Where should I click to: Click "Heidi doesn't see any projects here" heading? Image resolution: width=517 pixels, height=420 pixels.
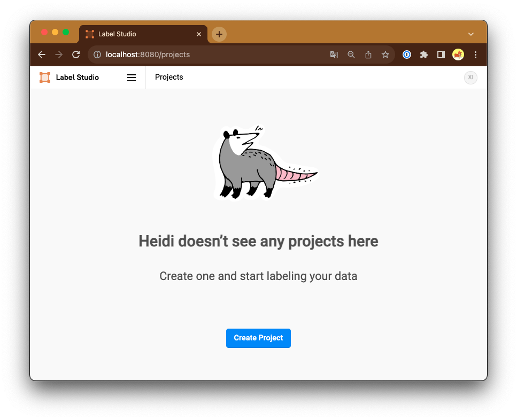(258, 242)
